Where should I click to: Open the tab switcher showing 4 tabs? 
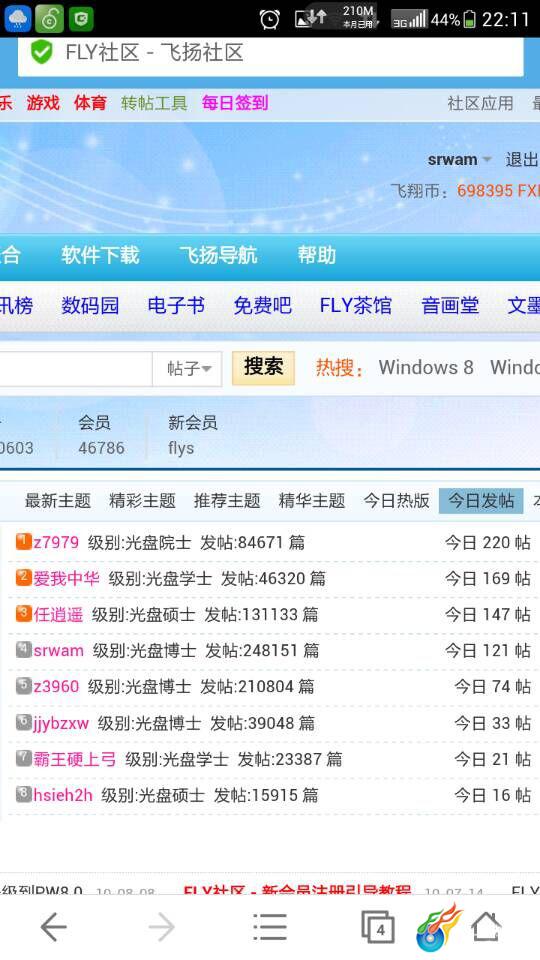coord(378,928)
